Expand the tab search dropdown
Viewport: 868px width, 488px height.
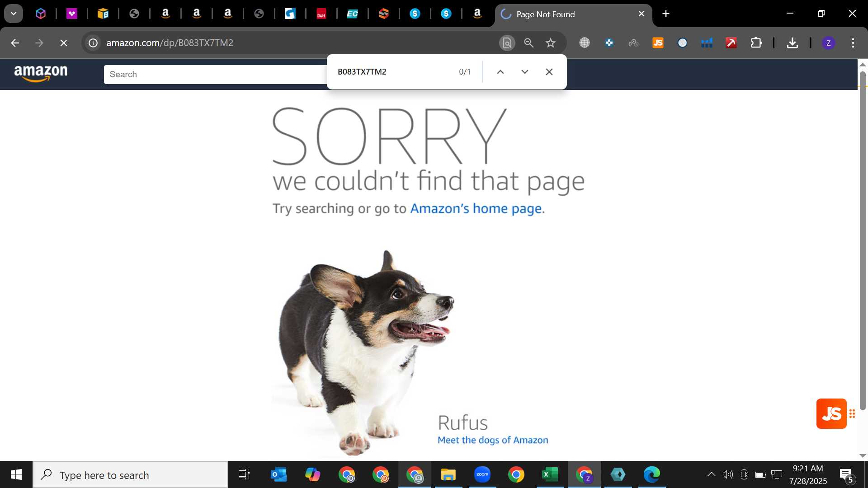[14, 14]
